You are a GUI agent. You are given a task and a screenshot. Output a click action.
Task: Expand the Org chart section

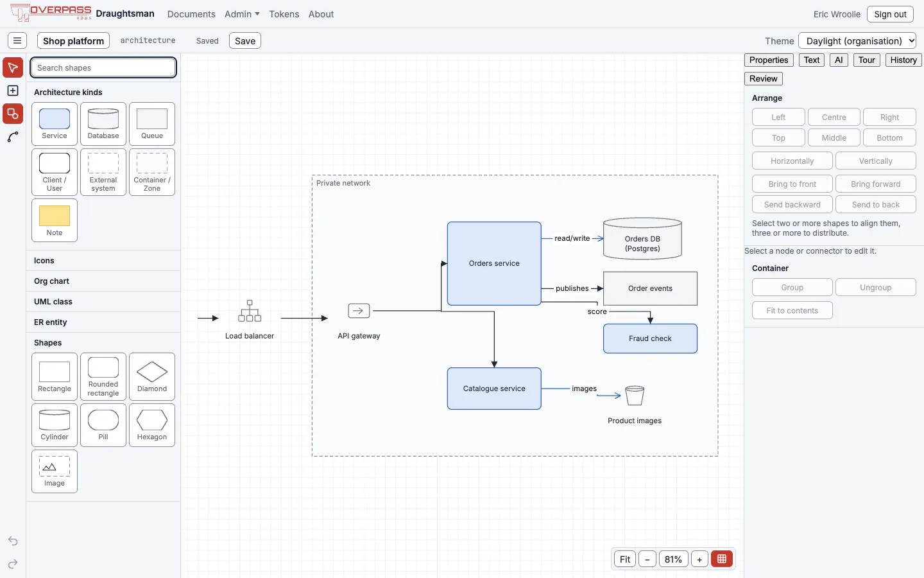103,281
